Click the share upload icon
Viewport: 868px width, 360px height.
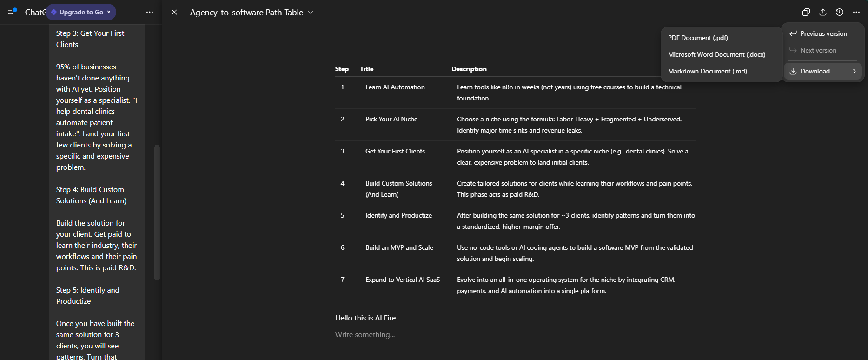tap(823, 13)
